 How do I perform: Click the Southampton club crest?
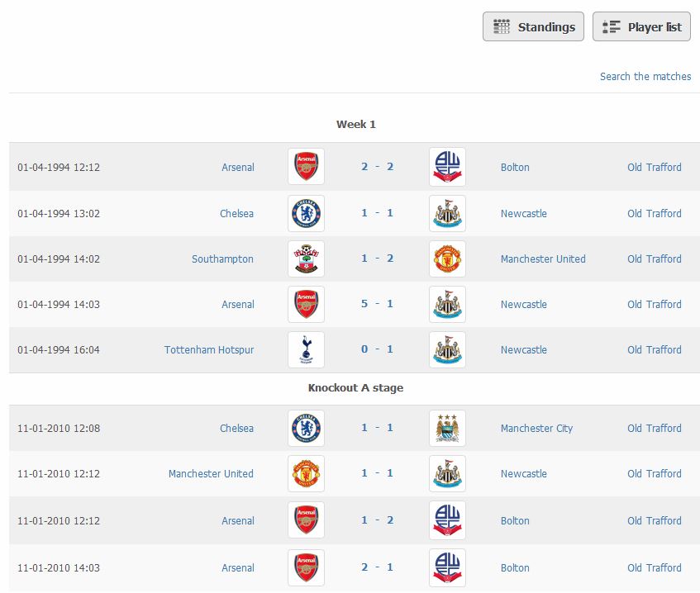pos(306,259)
